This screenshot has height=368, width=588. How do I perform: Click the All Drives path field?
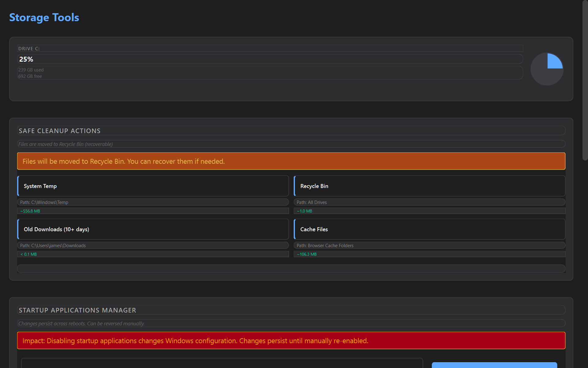(429, 202)
